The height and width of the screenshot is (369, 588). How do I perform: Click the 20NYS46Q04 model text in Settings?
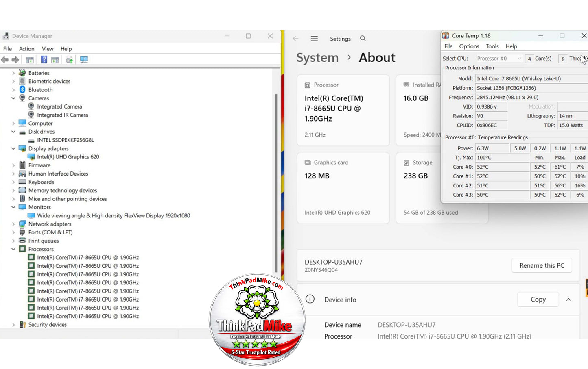(321, 270)
